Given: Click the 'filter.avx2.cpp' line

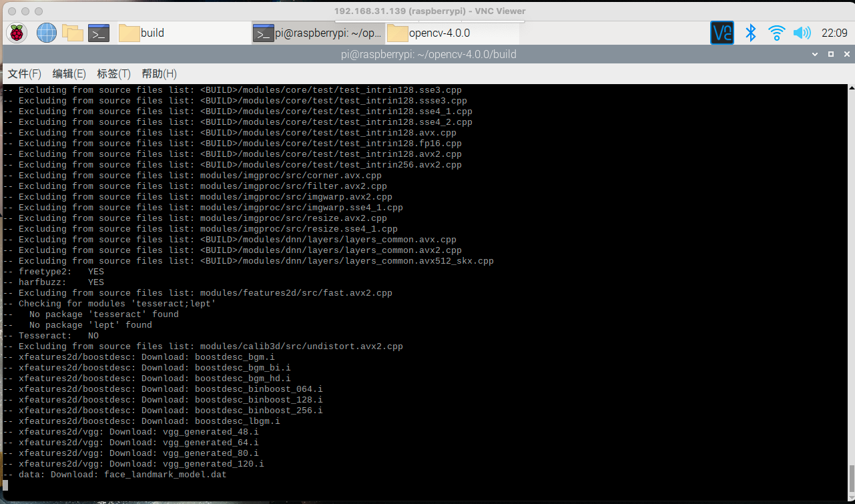Looking at the screenshot, I should (195, 186).
